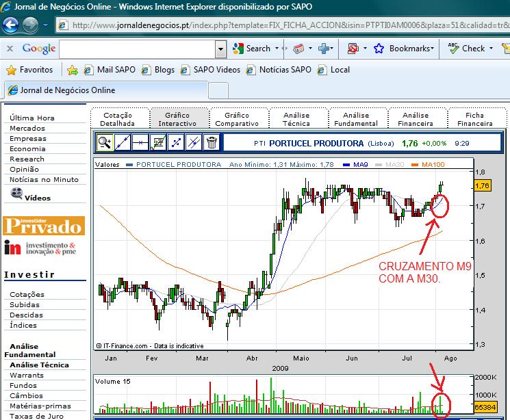This screenshot has height=420, width=510.
Task: Switch to the Gráfico Comparativo tab
Action: pos(237,119)
